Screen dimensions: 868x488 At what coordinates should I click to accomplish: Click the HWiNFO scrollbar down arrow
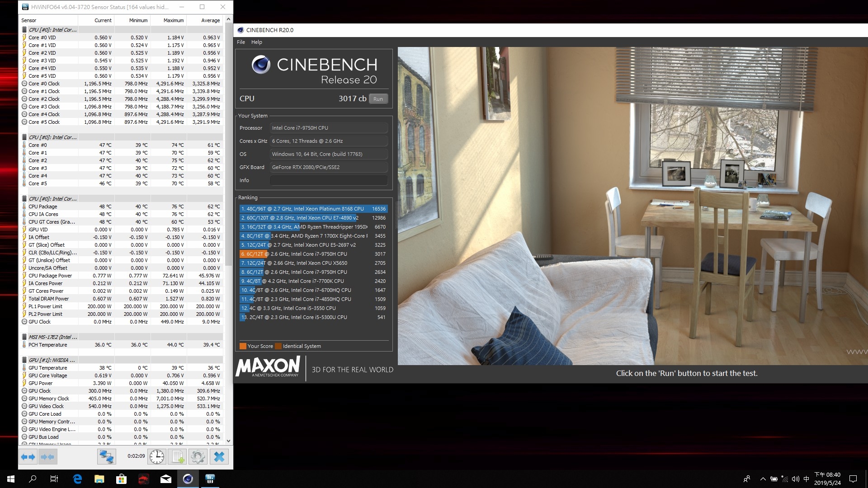[x=228, y=441]
